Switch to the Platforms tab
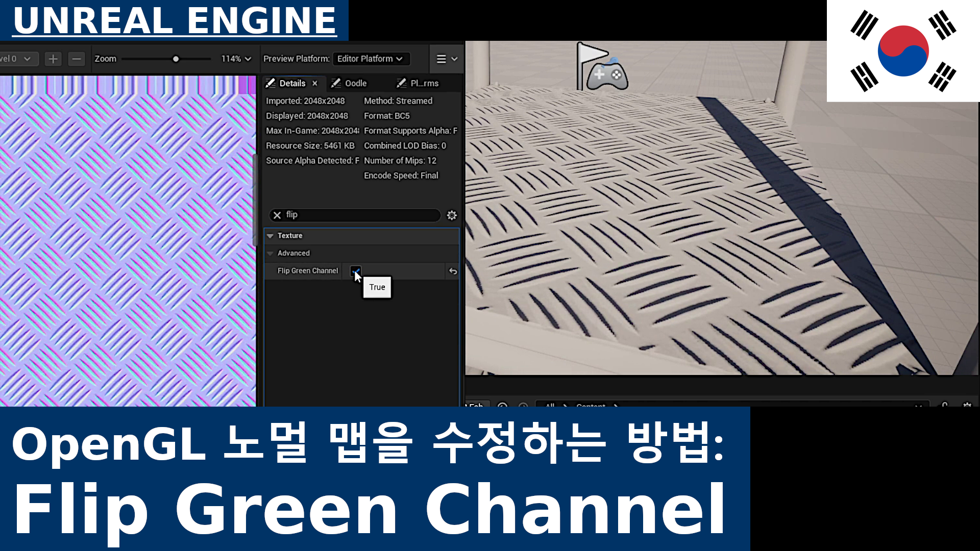 click(419, 83)
